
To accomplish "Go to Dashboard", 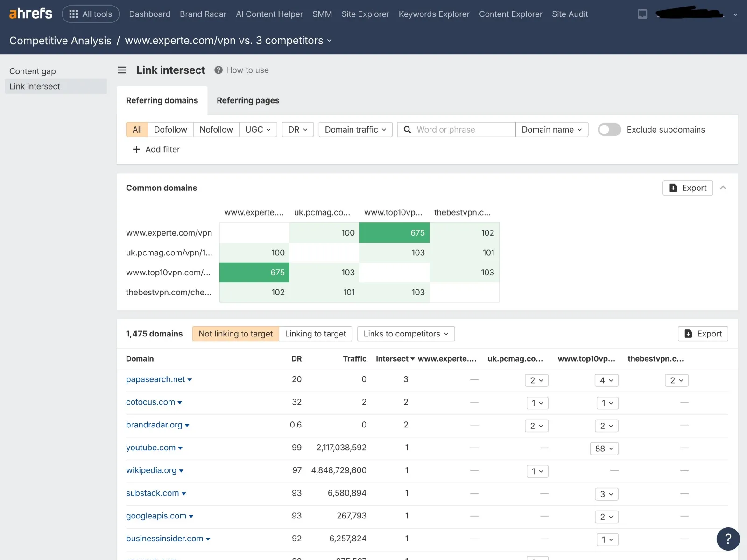I will pos(149,14).
